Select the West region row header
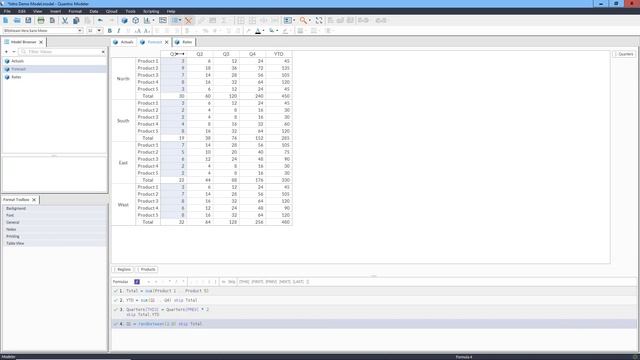This screenshot has width=640, height=360. pyautogui.click(x=123, y=204)
